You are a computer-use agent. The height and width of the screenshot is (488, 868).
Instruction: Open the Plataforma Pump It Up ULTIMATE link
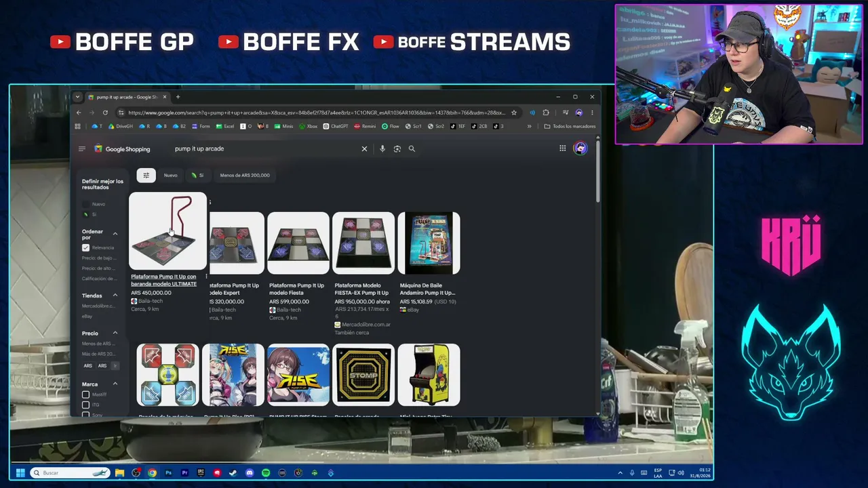click(x=163, y=281)
